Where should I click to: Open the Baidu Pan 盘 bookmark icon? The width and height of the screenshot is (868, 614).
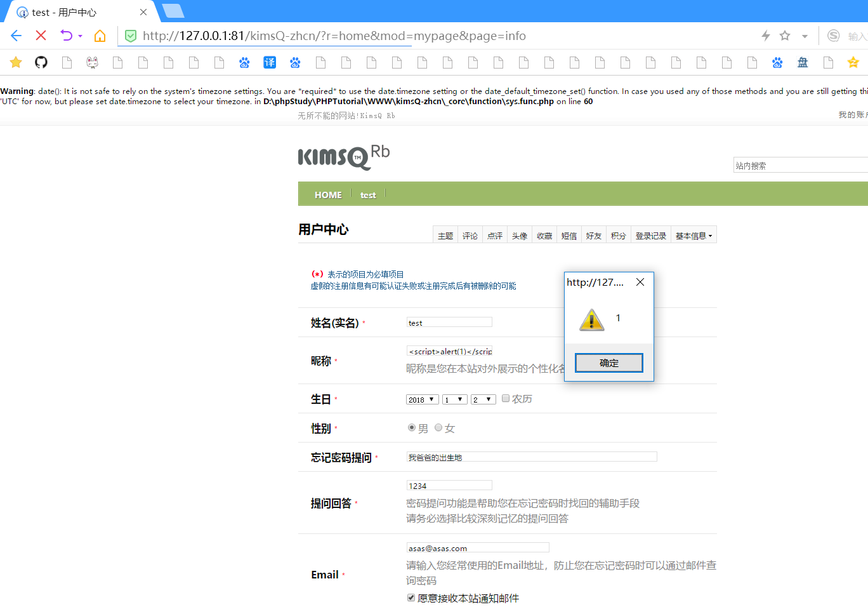click(803, 62)
